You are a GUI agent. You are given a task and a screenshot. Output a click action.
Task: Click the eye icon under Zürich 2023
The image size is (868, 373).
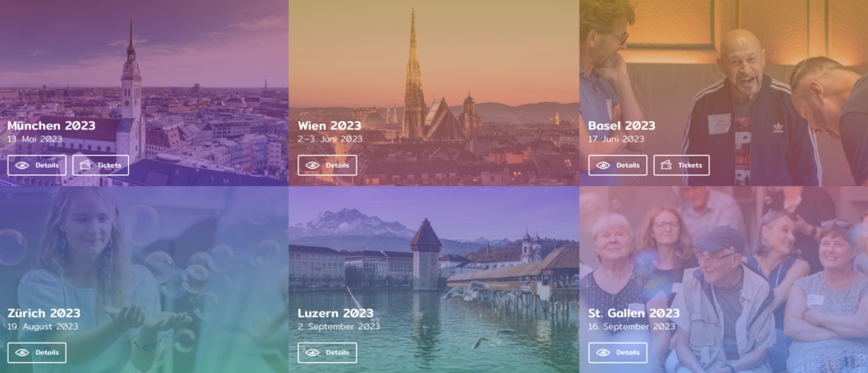(x=22, y=353)
